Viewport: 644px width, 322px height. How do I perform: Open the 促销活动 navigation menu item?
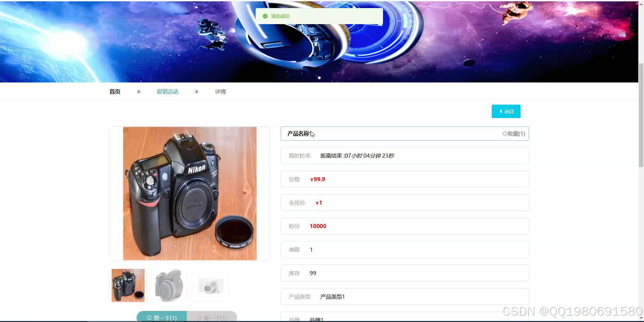(167, 91)
